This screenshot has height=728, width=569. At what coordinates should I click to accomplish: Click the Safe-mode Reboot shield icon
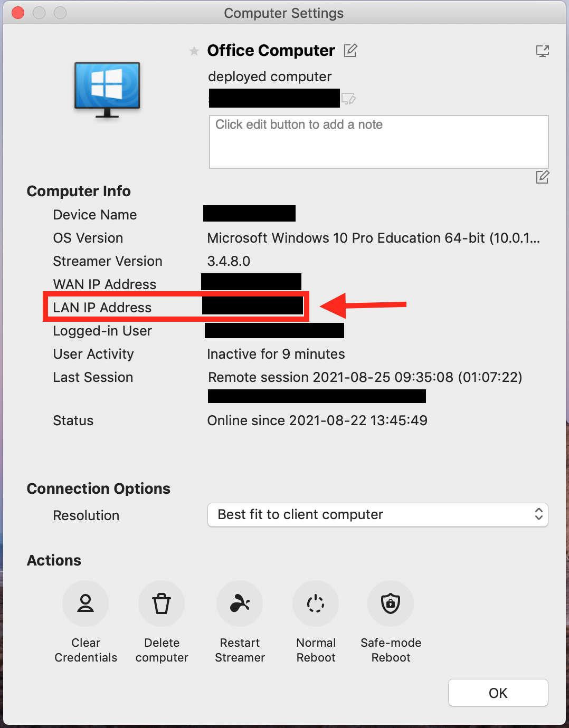coord(391,604)
